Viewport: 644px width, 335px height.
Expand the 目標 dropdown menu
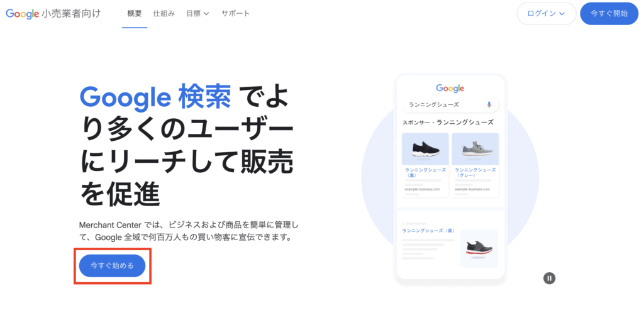(x=197, y=14)
